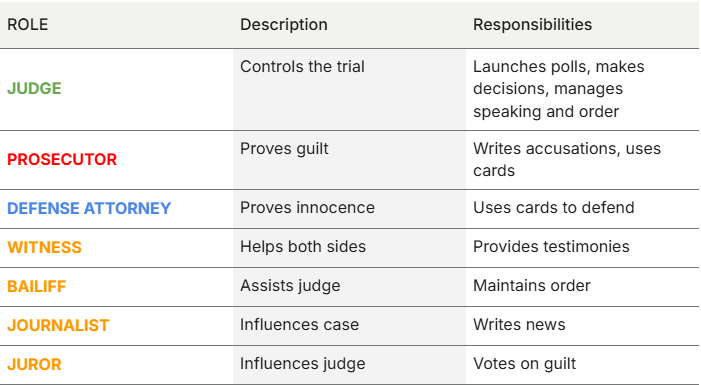Click the JOURNALIST role label
701x385 pixels.
coord(58,326)
